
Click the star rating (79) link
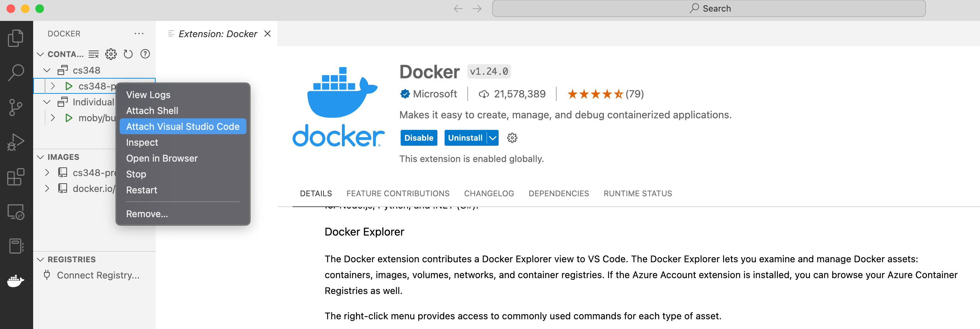coord(605,94)
